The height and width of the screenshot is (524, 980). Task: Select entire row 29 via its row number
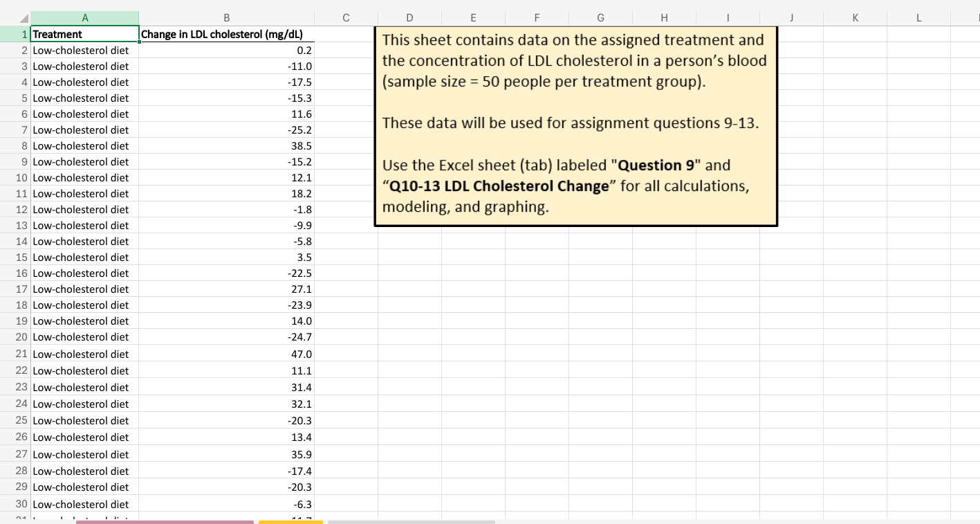tap(15, 487)
